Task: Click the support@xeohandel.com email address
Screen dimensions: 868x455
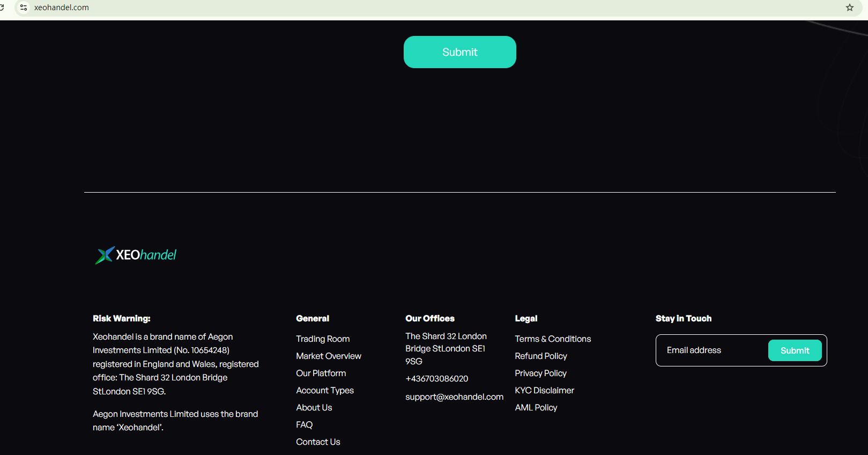Action: tap(454, 397)
